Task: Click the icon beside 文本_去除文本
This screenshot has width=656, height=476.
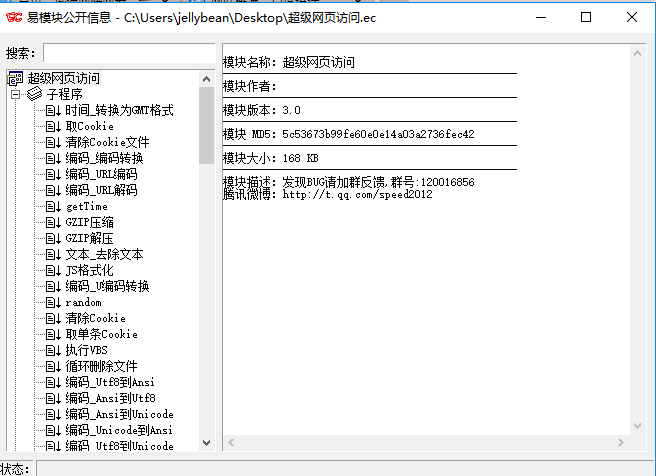Action: [53, 254]
